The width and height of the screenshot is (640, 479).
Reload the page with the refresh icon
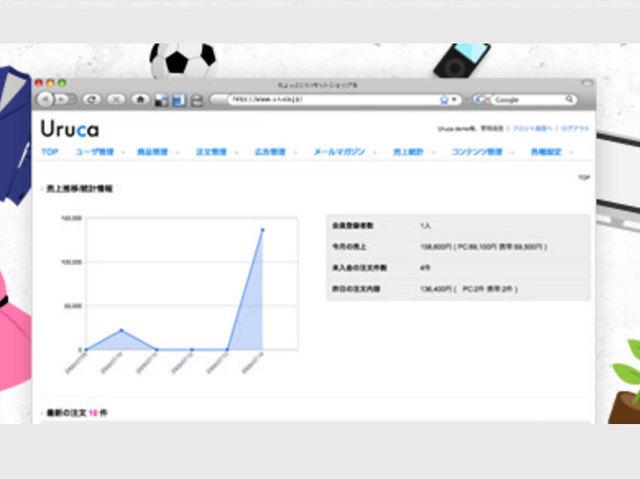(92, 99)
